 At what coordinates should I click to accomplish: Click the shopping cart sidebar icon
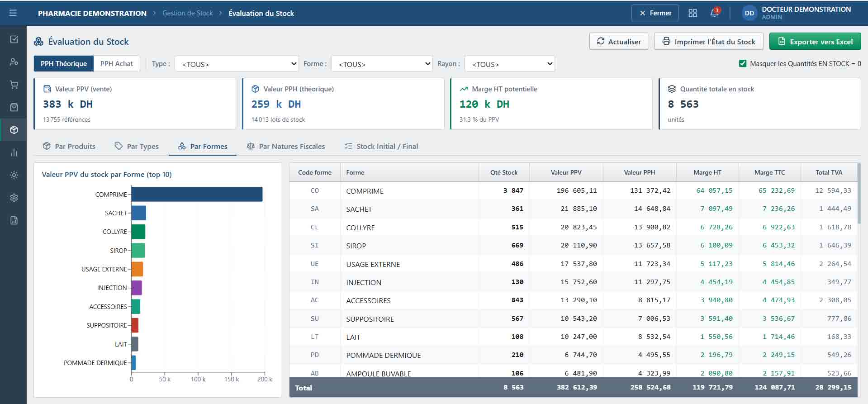click(x=14, y=85)
